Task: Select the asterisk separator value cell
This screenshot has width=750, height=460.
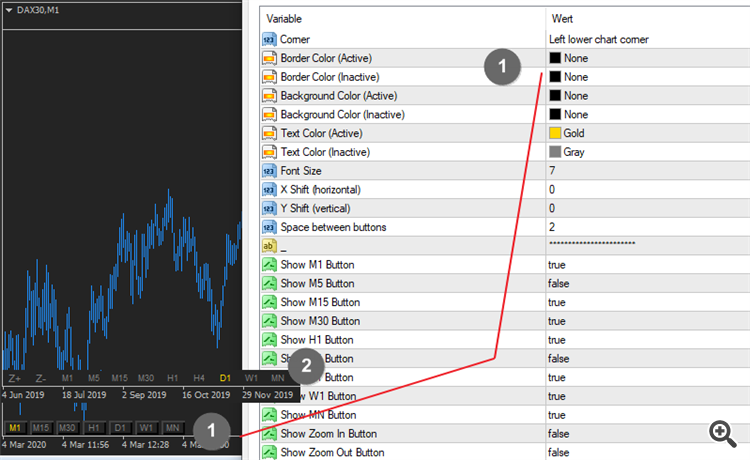Action: (x=592, y=243)
